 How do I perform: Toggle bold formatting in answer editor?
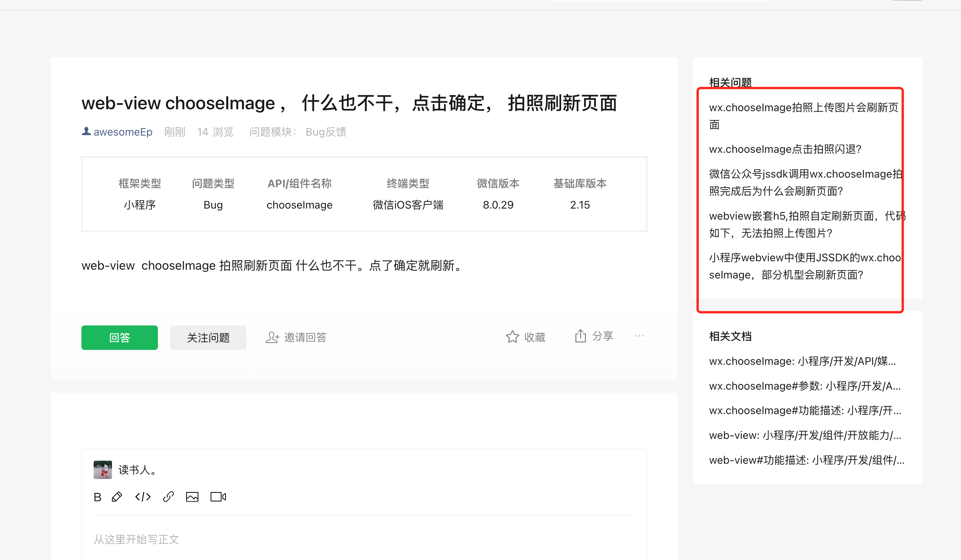click(97, 497)
